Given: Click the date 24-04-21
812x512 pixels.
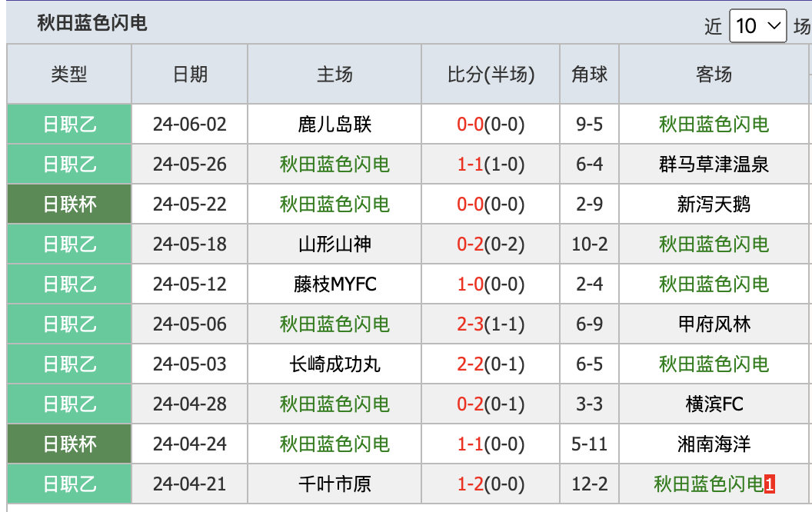Looking at the screenshot, I should pyautogui.click(x=189, y=484).
